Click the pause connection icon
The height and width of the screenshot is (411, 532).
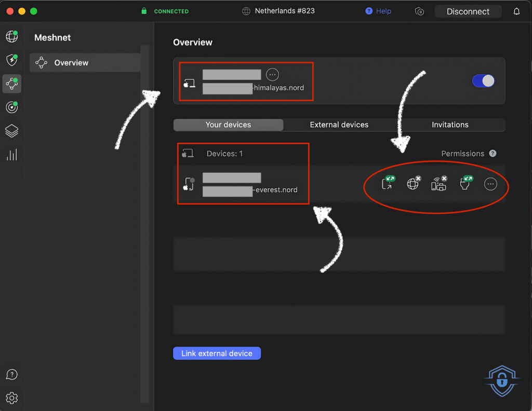pyautogui.click(x=419, y=11)
